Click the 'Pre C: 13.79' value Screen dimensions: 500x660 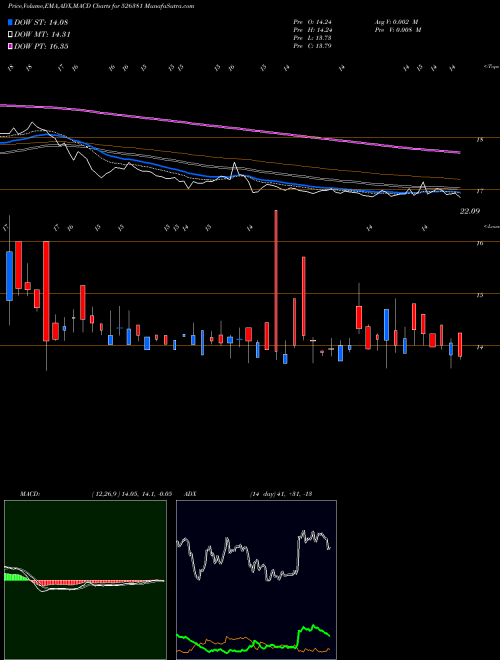coord(312,46)
